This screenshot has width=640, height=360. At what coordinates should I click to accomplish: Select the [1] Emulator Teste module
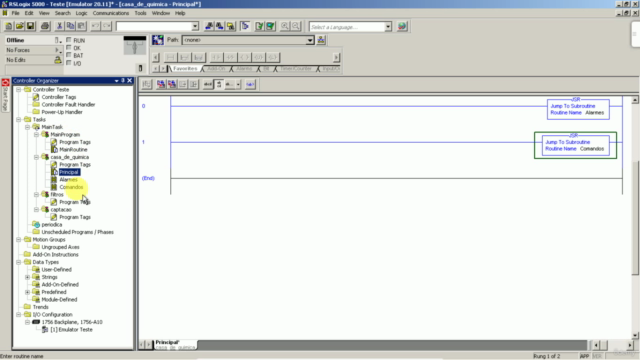71,330
